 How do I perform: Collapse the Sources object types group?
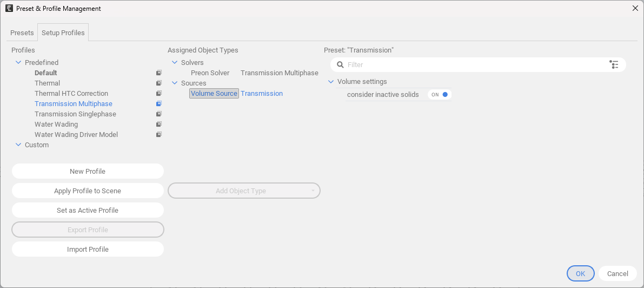click(175, 83)
